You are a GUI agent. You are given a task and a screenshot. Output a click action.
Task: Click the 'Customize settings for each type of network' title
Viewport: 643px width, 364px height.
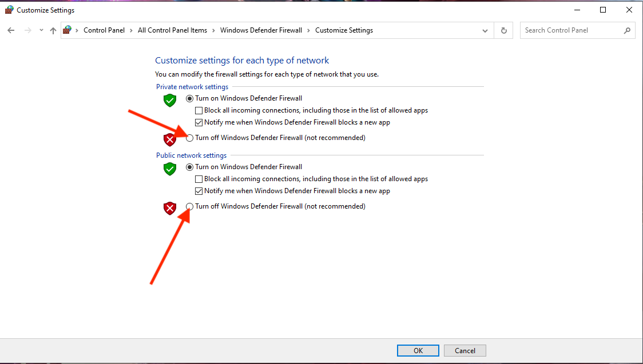point(242,61)
